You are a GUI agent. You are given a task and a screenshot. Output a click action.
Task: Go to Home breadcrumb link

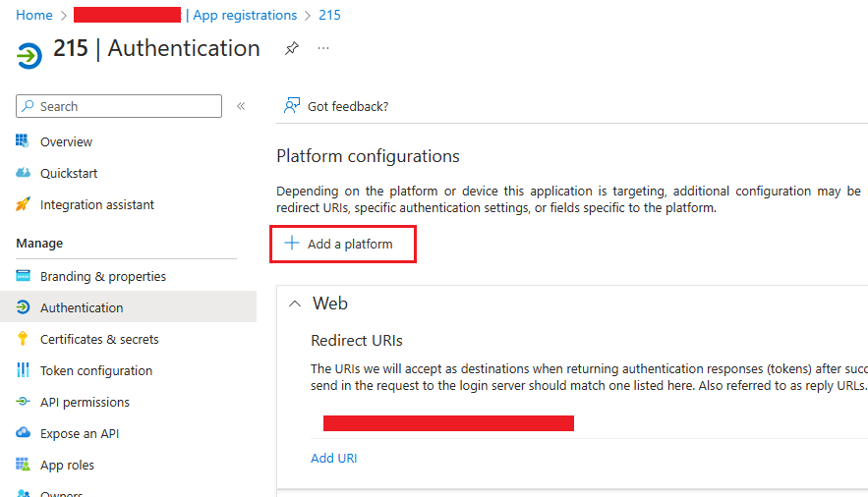34,15
